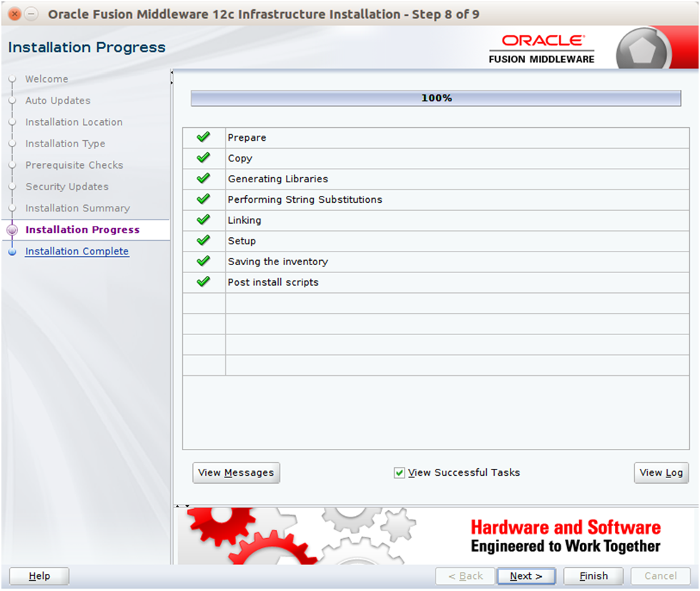Select the Post install scripts text

[x=272, y=282]
